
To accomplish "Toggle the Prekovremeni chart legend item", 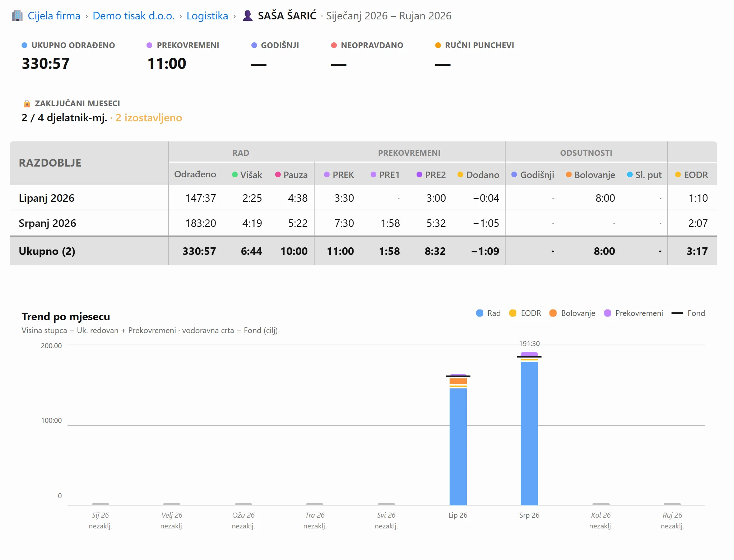I will 633,313.
